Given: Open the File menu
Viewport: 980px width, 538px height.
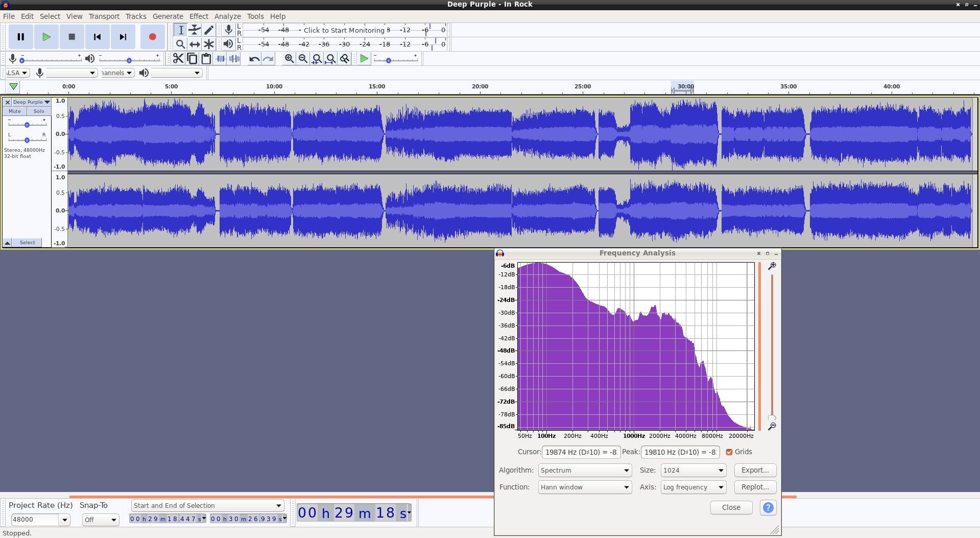Looking at the screenshot, I should [x=9, y=16].
